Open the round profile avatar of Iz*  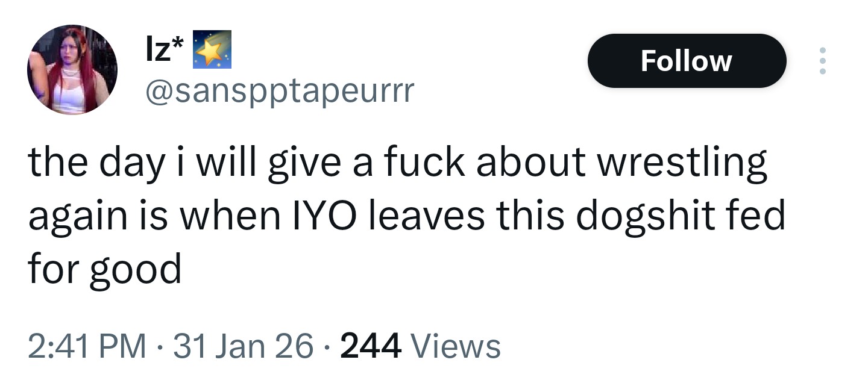[x=72, y=70]
